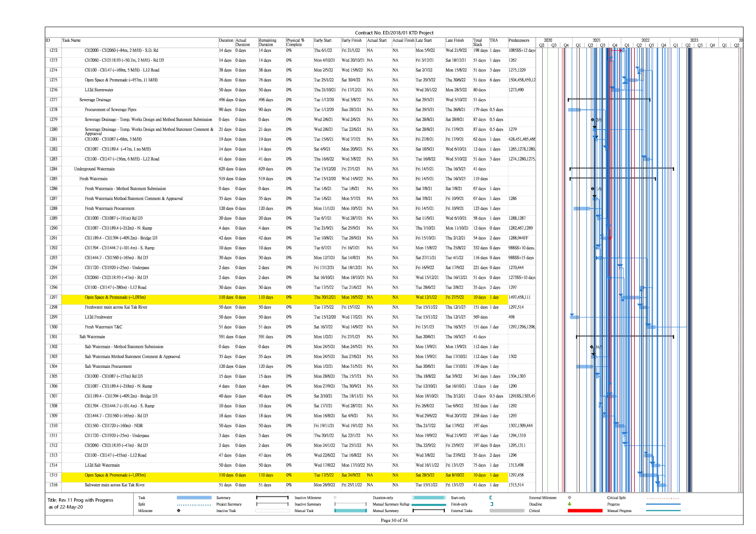The image size is (756, 534).
Task: Click the 2/6 milestone marker in the Gantt chart
Action: tap(593, 120)
